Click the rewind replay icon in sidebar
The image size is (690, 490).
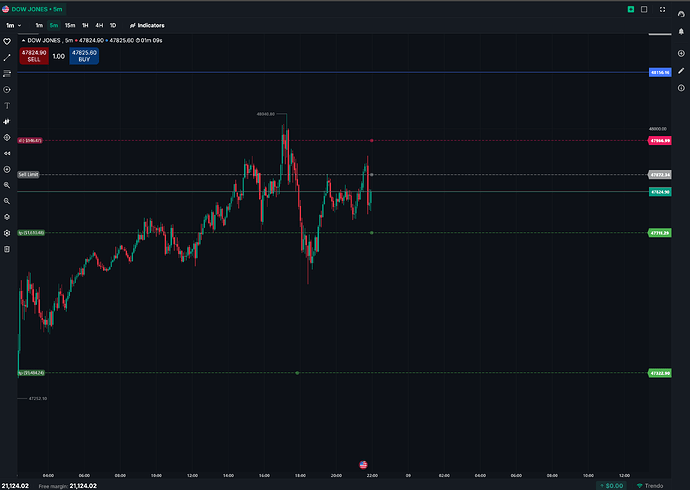(7, 154)
